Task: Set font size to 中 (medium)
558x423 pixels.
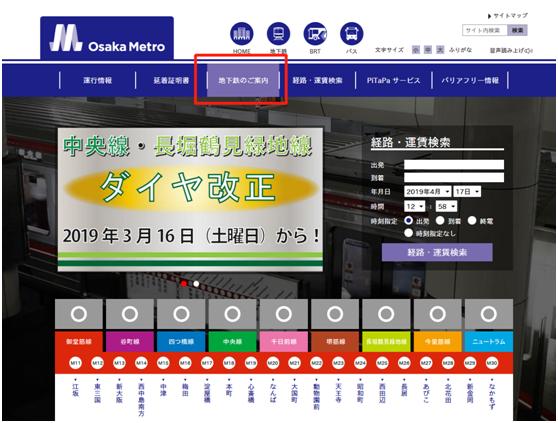Action: click(x=428, y=50)
